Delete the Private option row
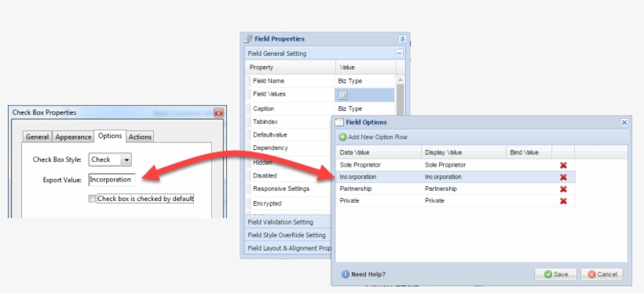This screenshot has height=293, width=644. pyautogui.click(x=563, y=201)
